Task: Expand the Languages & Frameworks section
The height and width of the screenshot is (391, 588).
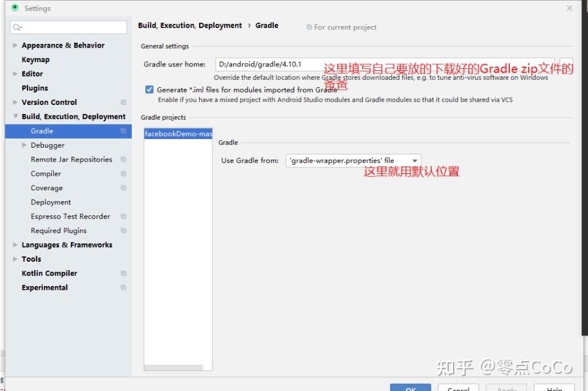Action: pos(15,245)
